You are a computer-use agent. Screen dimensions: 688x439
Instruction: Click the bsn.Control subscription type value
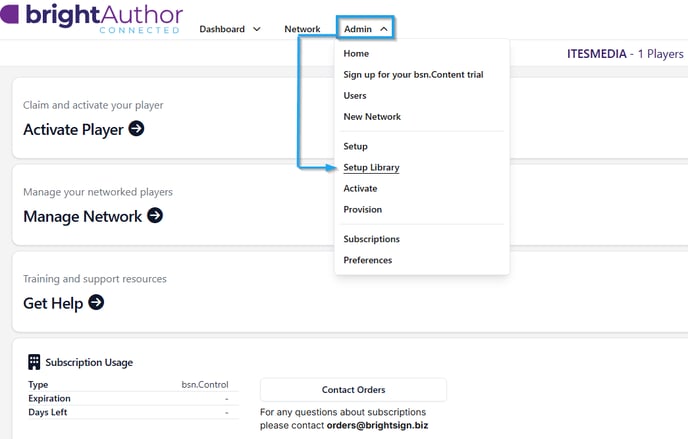pos(205,385)
